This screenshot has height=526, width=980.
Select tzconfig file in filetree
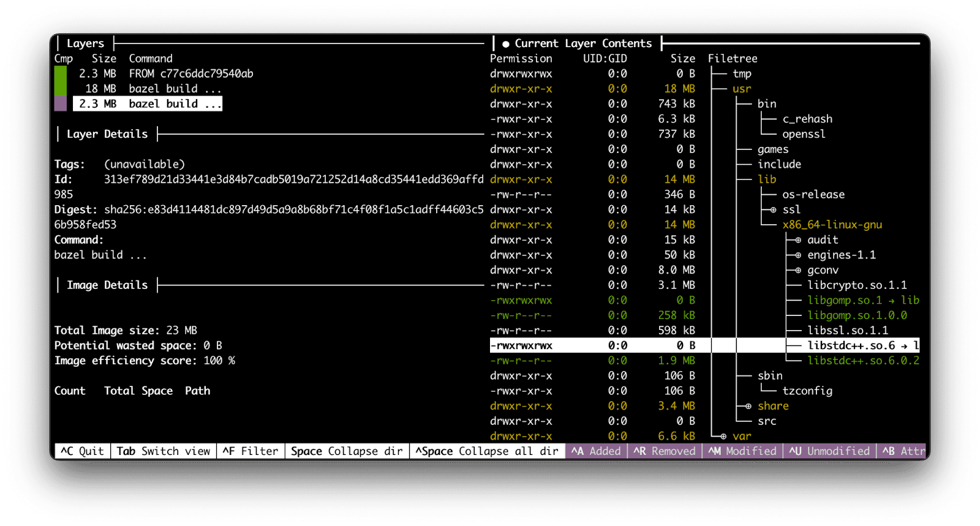(x=807, y=391)
